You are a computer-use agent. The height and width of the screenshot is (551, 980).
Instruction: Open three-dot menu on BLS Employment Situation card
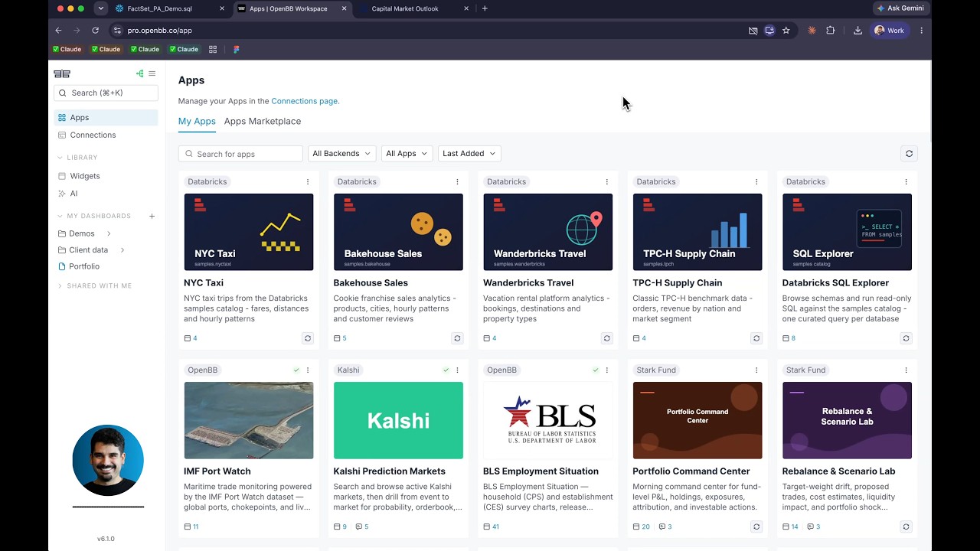[607, 370]
